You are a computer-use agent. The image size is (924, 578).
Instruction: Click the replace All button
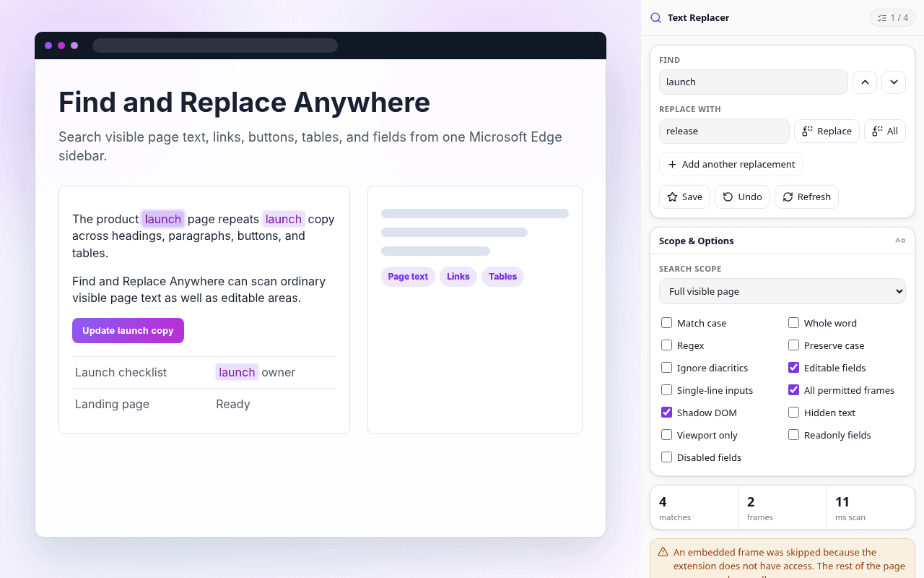click(885, 131)
